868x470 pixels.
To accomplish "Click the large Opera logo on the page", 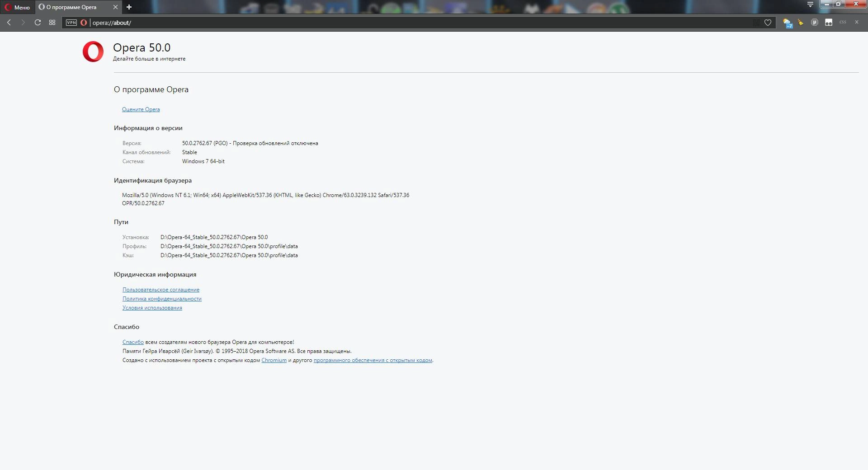I will pos(93,52).
